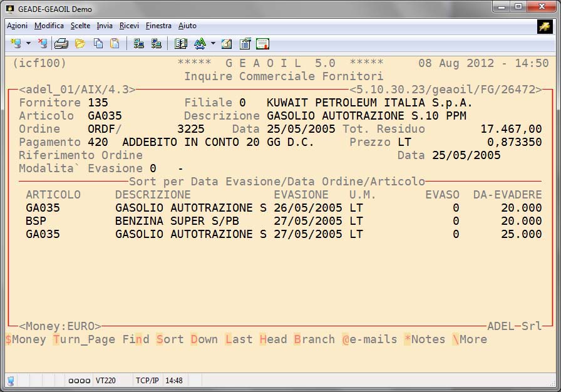Open the Modifica menu
Image resolution: width=561 pixels, height=392 pixels.
(49, 26)
